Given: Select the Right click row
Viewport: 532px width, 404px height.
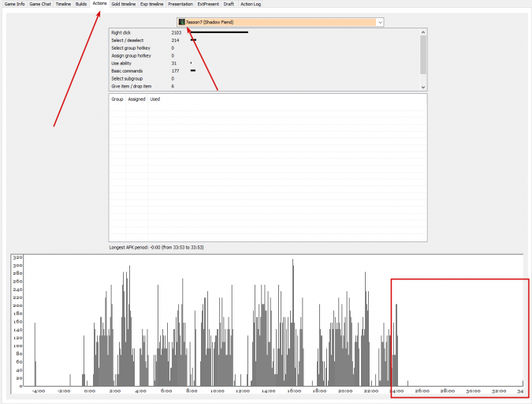Looking at the screenshot, I should 264,32.
